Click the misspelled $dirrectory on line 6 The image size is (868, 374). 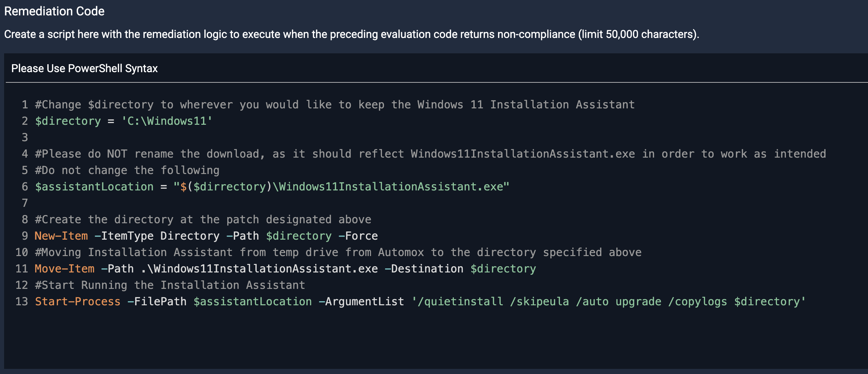230,187
